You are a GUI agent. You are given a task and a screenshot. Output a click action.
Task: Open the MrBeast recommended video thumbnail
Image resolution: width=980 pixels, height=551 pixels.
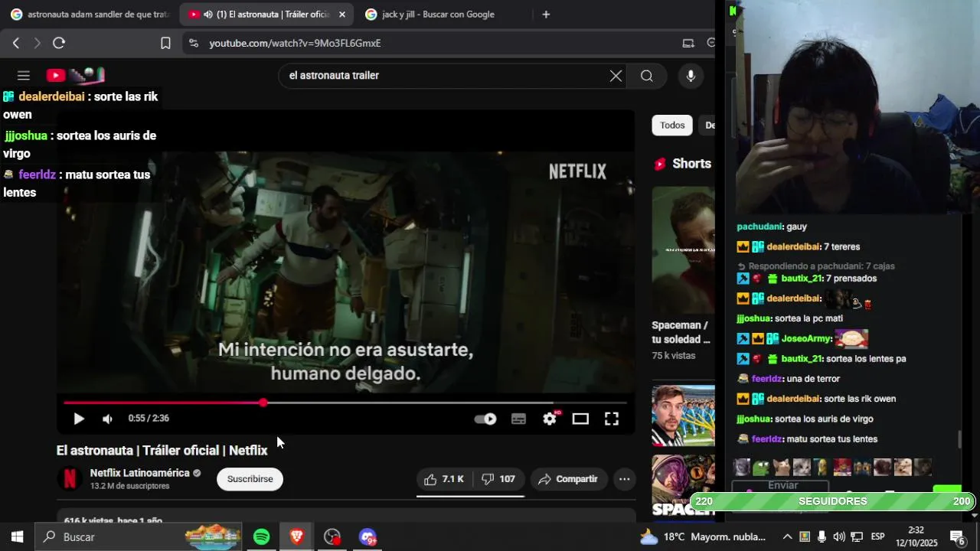[x=683, y=415]
